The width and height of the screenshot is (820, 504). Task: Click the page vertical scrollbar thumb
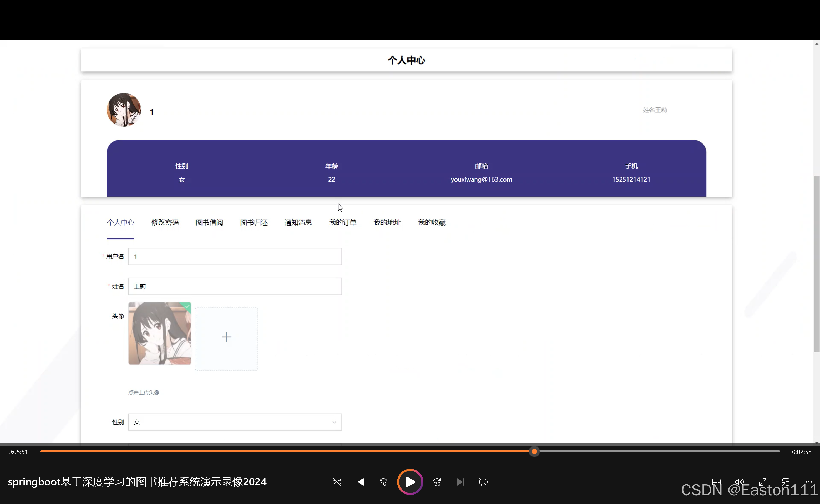point(817,263)
